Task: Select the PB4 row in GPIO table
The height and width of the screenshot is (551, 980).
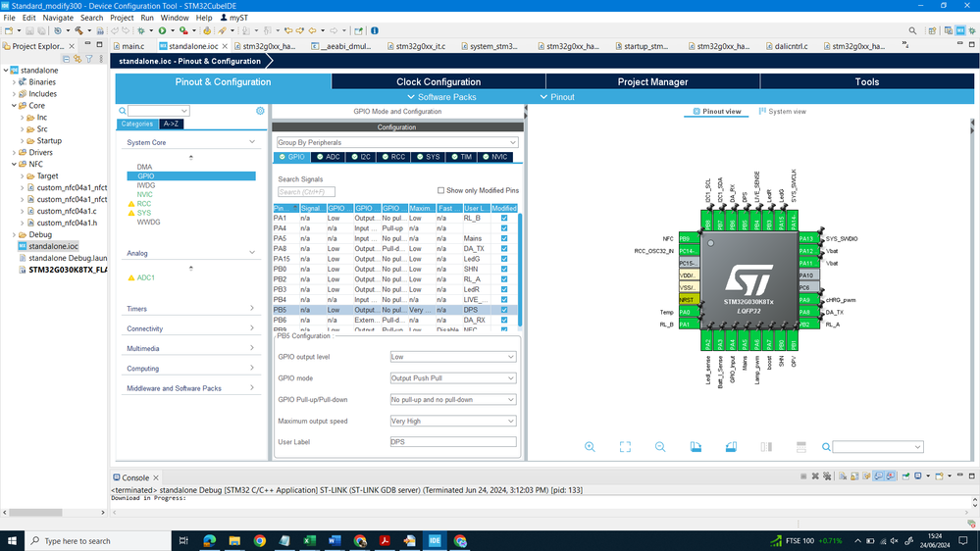Action: point(395,300)
